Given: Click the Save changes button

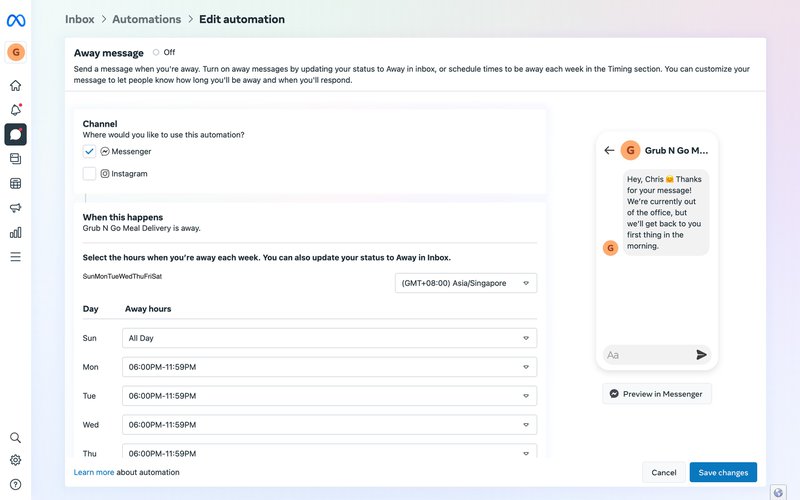Looking at the screenshot, I should pyautogui.click(x=723, y=472).
